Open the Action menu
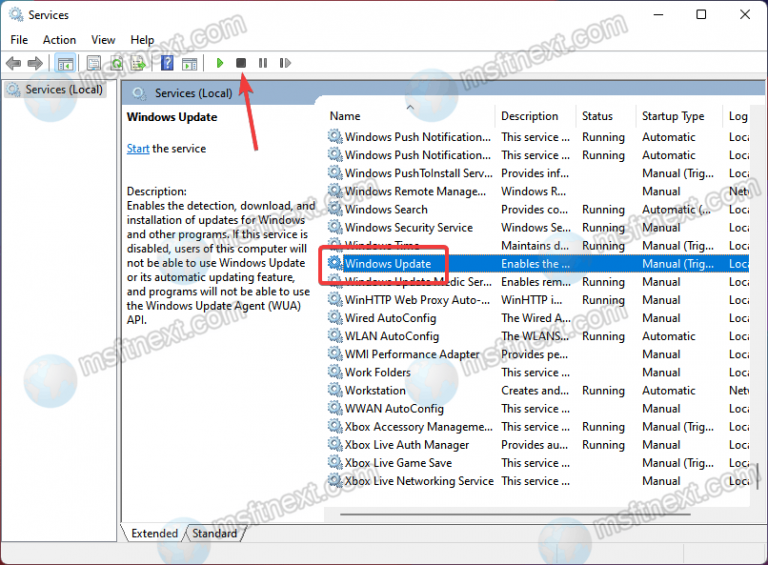 point(59,40)
